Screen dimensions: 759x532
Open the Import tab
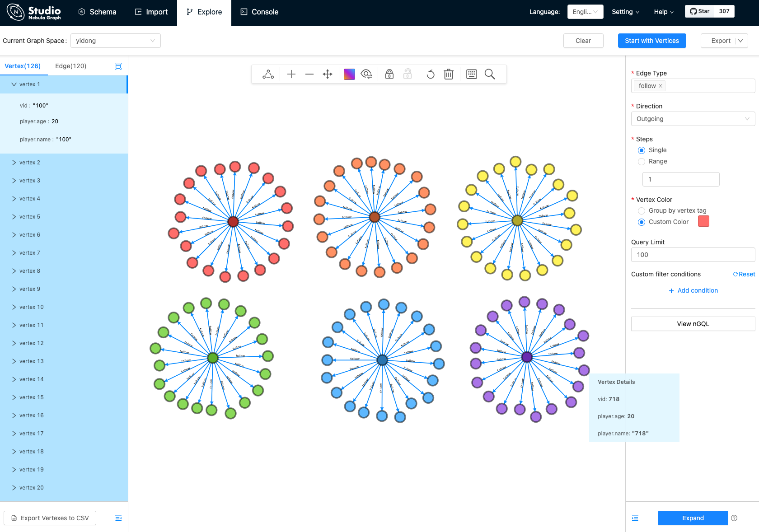(151, 12)
